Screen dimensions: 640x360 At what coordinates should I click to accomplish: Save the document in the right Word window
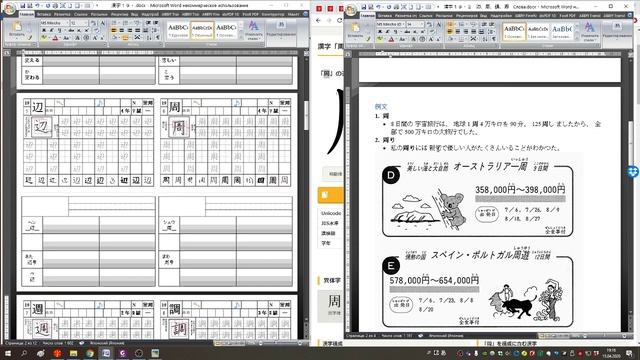[x=364, y=7]
